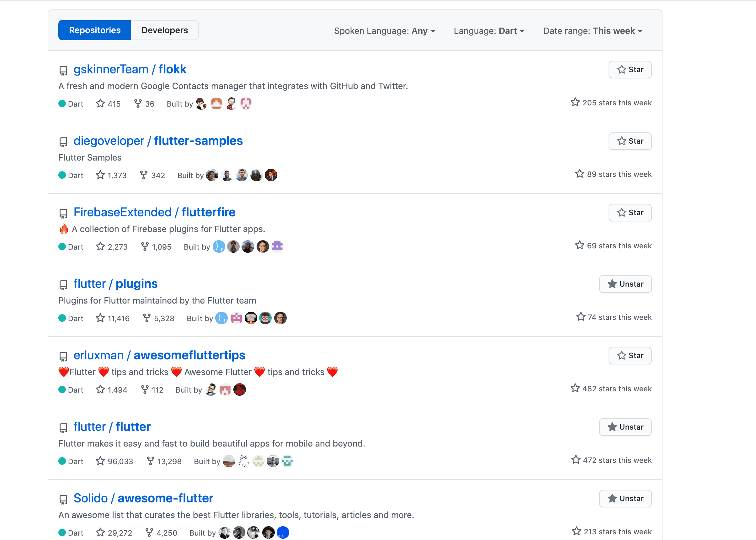Image resolution: width=756 pixels, height=540 pixels.
Task: Switch to the Developers tab
Action: coord(165,30)
